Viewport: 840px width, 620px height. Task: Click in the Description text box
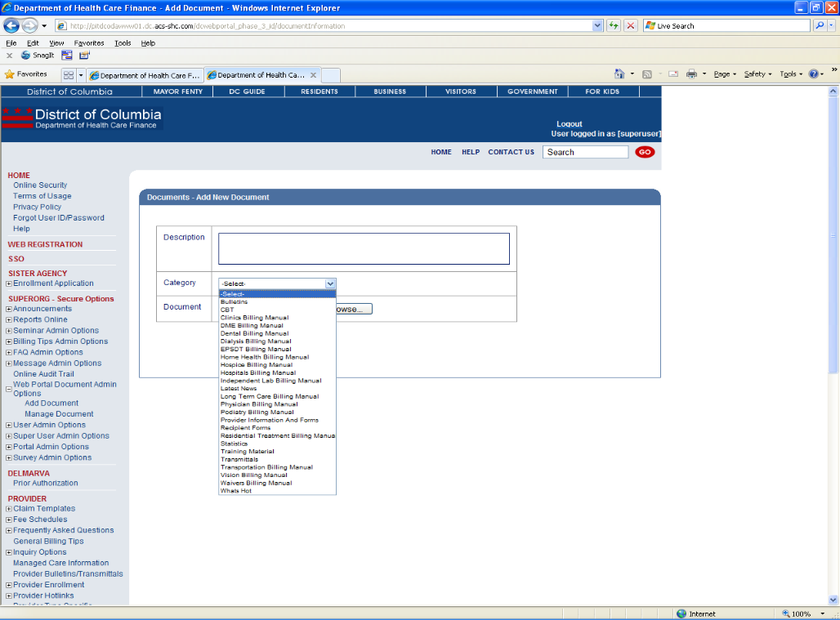364,248
